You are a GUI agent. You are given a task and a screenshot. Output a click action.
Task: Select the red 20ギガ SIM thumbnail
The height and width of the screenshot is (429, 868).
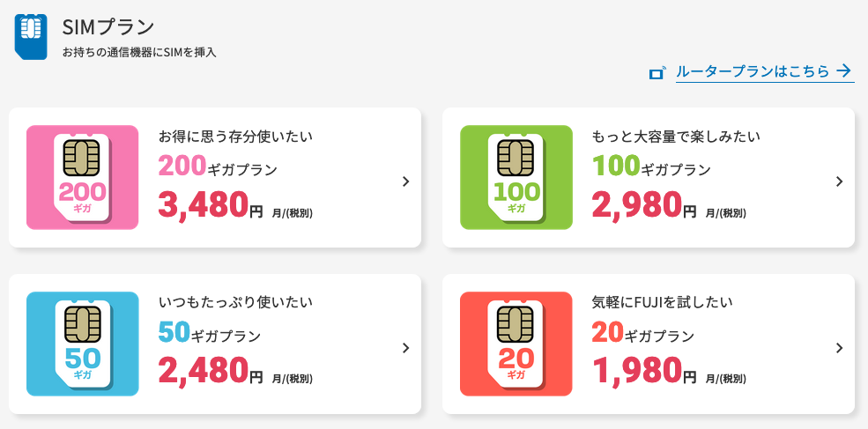point(516,344)
